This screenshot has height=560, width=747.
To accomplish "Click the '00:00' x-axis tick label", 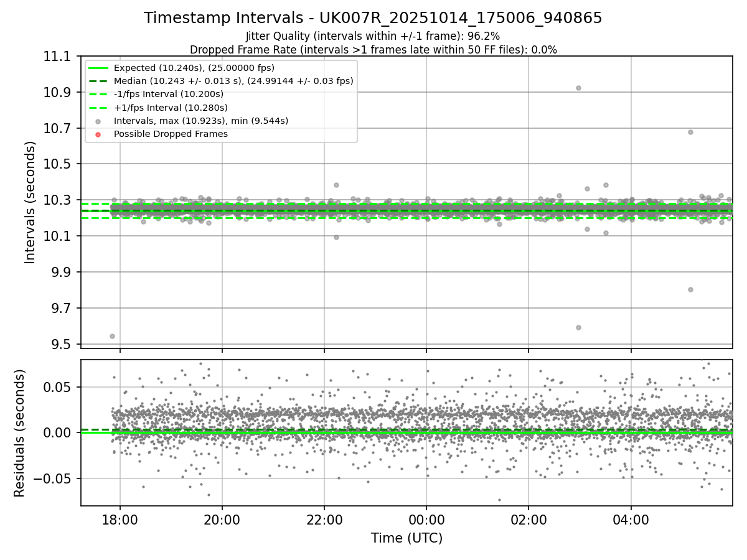I will click(x=426, y=518).
